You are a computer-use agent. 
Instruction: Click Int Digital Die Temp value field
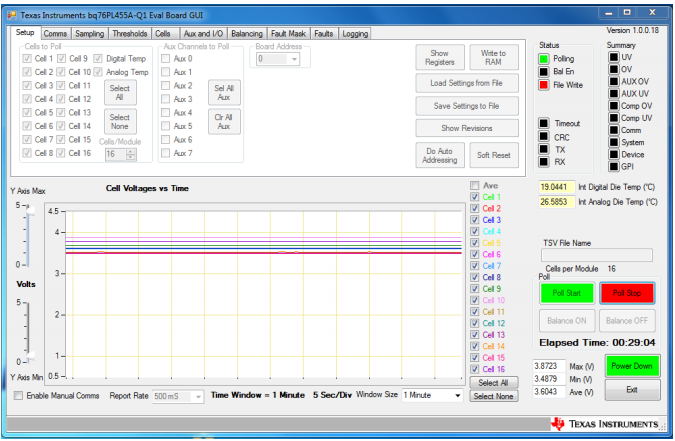pos(556,187)
